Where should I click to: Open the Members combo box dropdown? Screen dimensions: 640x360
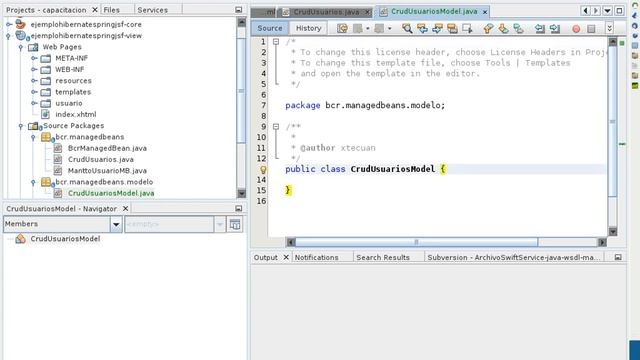click(x=116, y=224)
